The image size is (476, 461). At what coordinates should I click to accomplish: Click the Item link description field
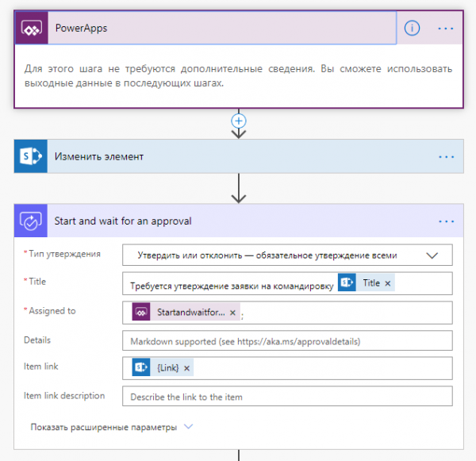pos(287,397)
